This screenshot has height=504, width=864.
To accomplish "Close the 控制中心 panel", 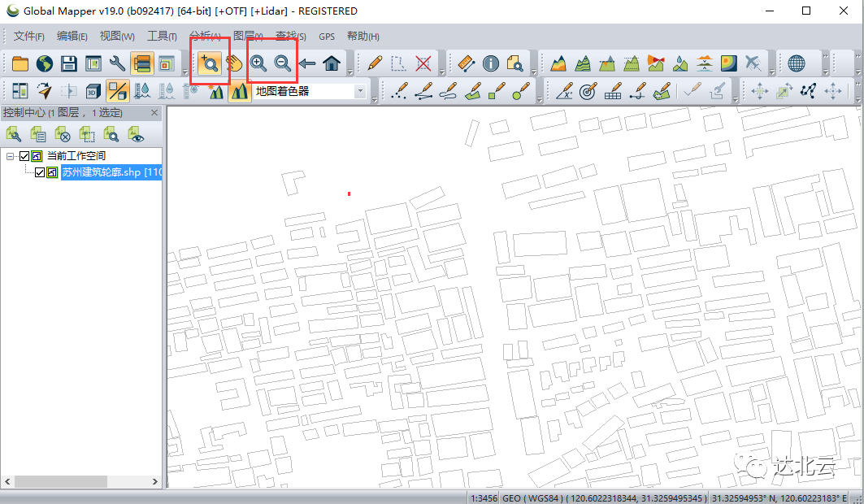I will [154, 113].
